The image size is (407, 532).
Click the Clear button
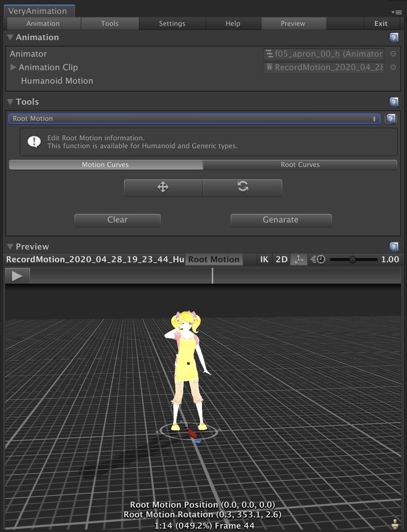pos(117,220)
